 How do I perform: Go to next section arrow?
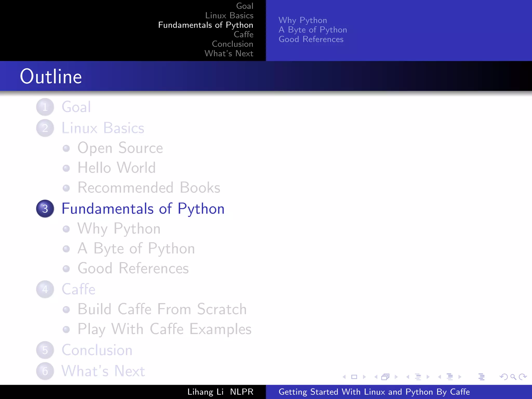coord(460,377)
